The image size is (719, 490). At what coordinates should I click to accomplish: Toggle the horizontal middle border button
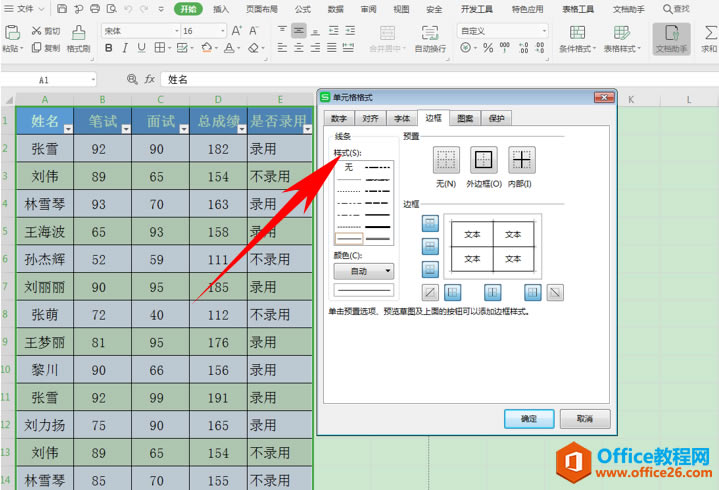430,247
